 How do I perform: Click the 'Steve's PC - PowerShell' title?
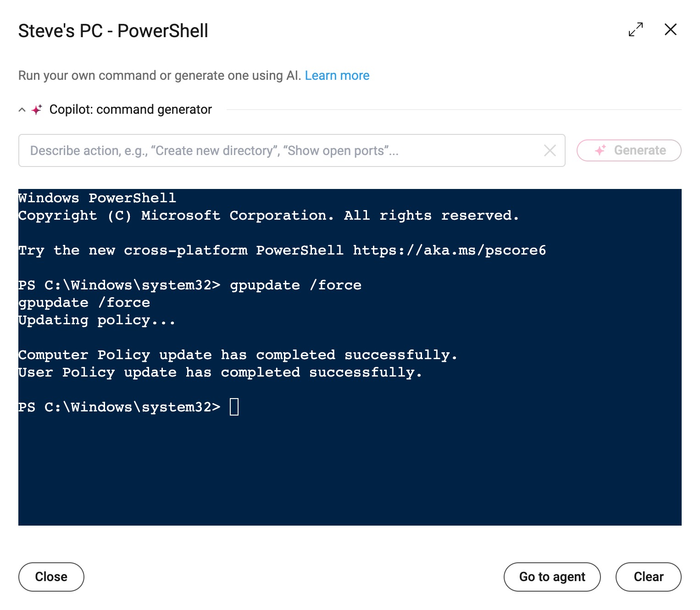tap(113, 31)
